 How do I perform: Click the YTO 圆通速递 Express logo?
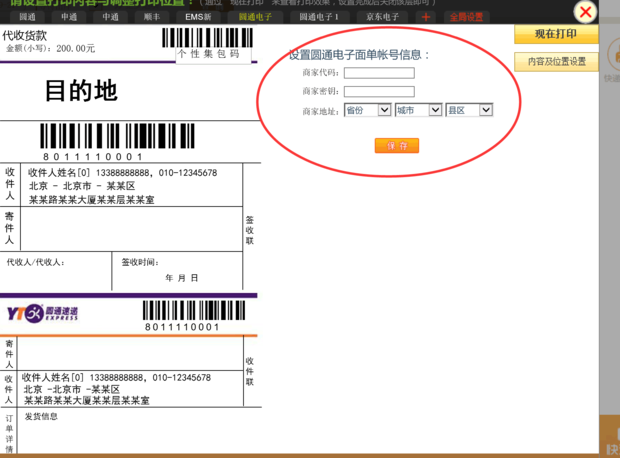click(x=42, y=313)
